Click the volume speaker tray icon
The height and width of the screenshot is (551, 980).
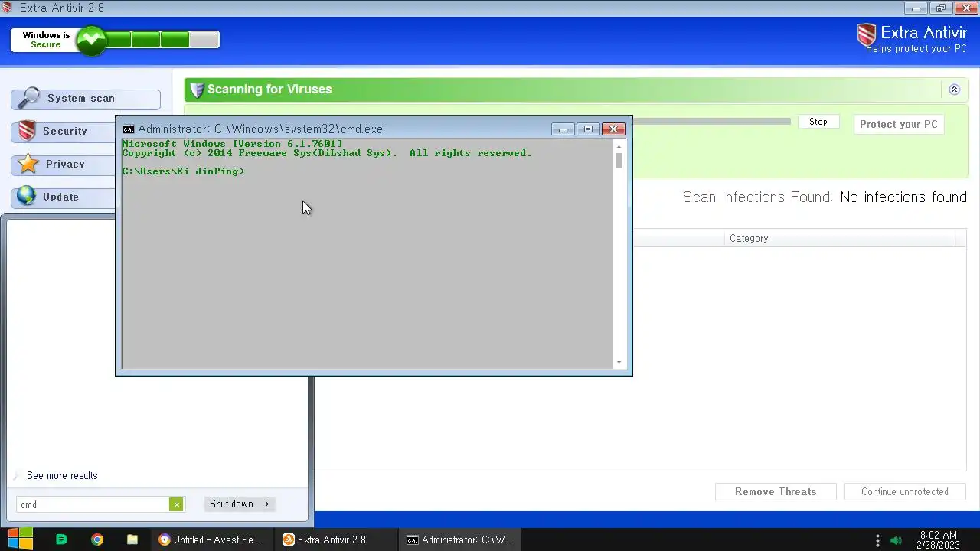pyautogui.click(x=897, y=540)
